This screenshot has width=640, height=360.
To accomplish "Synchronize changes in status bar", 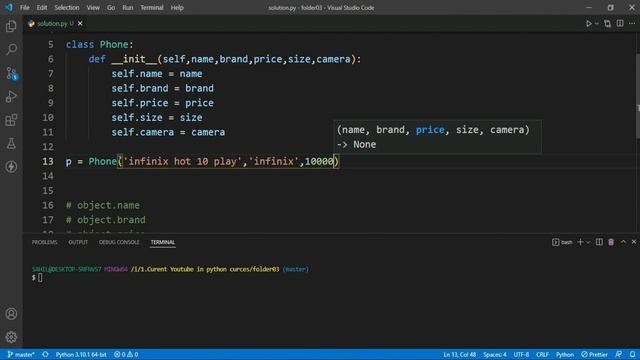I will click(x=45, y=354).
